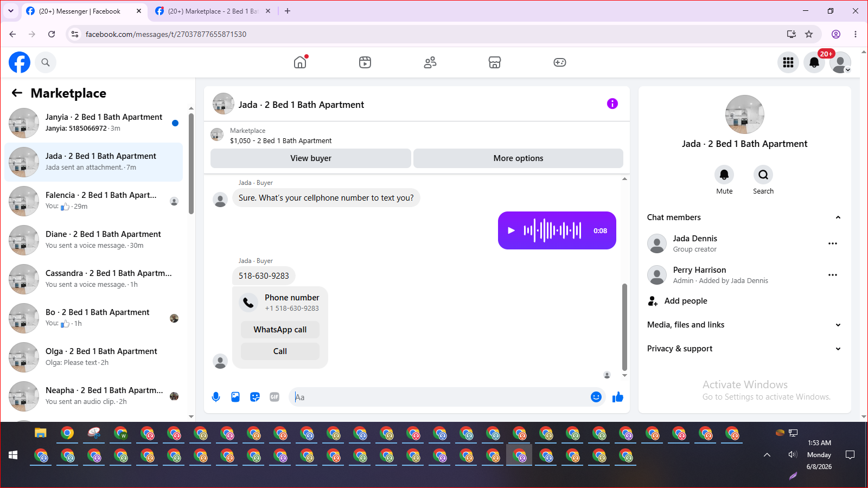Open Janyia 2 Bed 1 Bath chat
The width and height of the screenshot is (868, 488).
pos(93,123)
